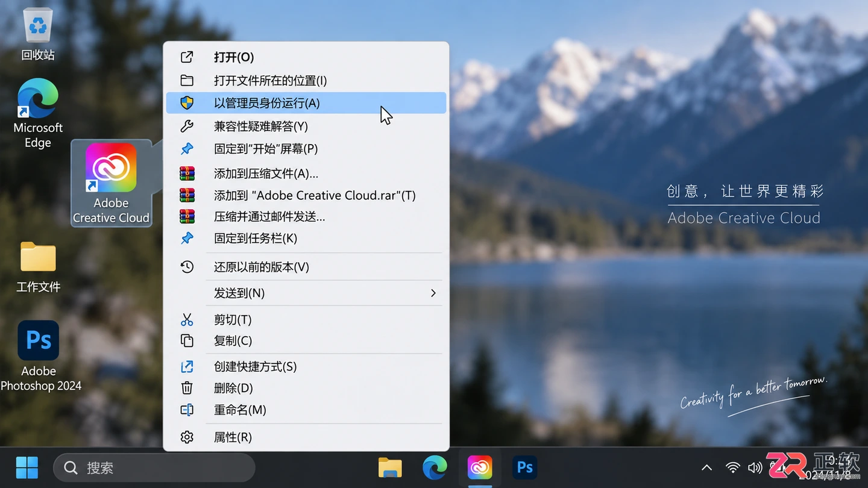Open the Recycle Bin desktop icon

[x=38, y=34]
